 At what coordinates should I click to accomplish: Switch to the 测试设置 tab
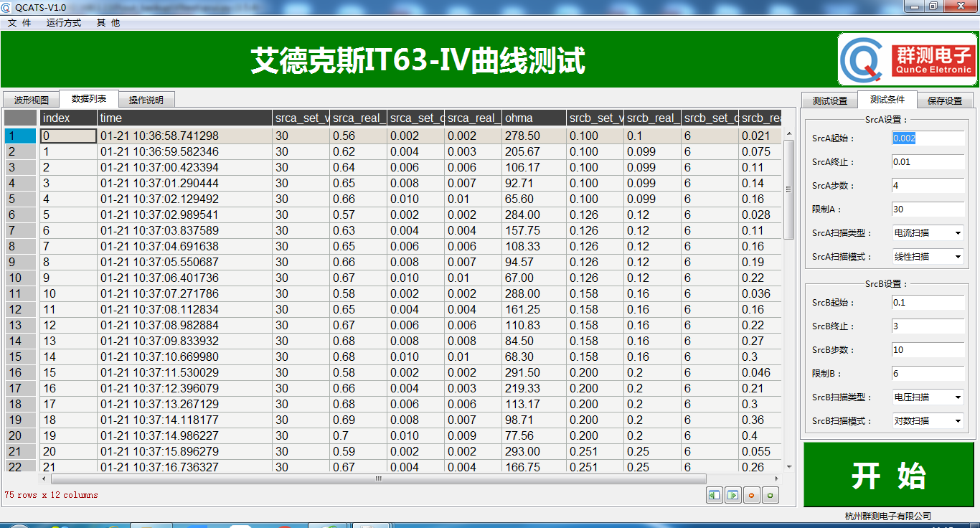pos(830,101)
